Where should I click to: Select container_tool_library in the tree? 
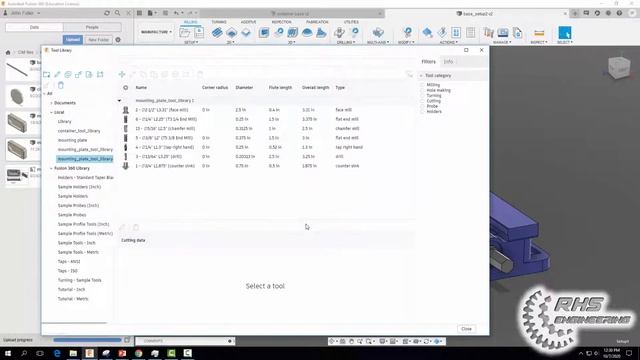pyautogui.click(x=79, y=131)
